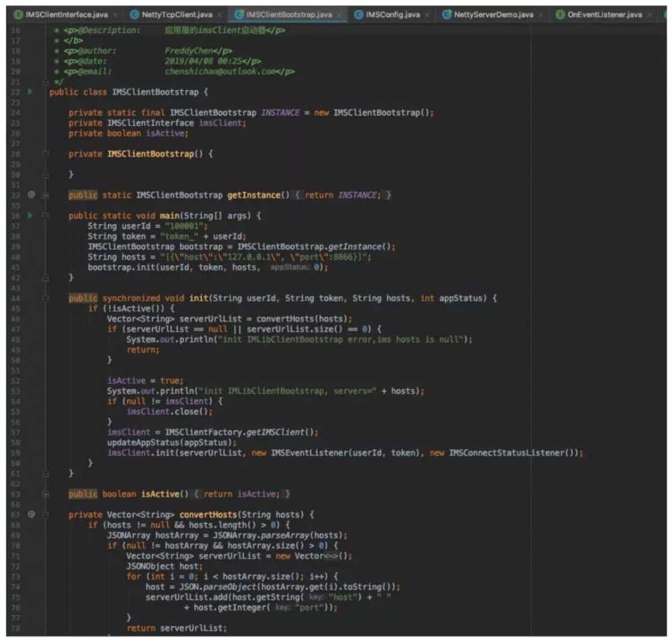Open the NettyServerDemo.java tab
This screenshot has height=640, width=672.
493,15
